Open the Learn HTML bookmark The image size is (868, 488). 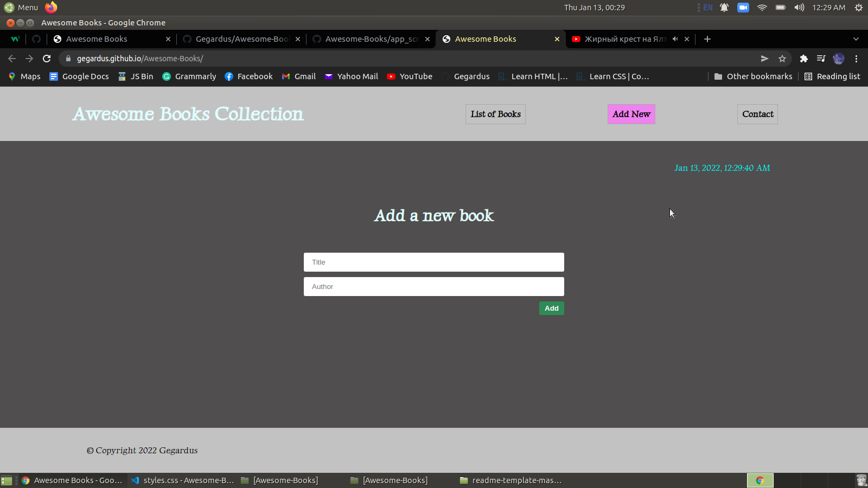(533, 76)
